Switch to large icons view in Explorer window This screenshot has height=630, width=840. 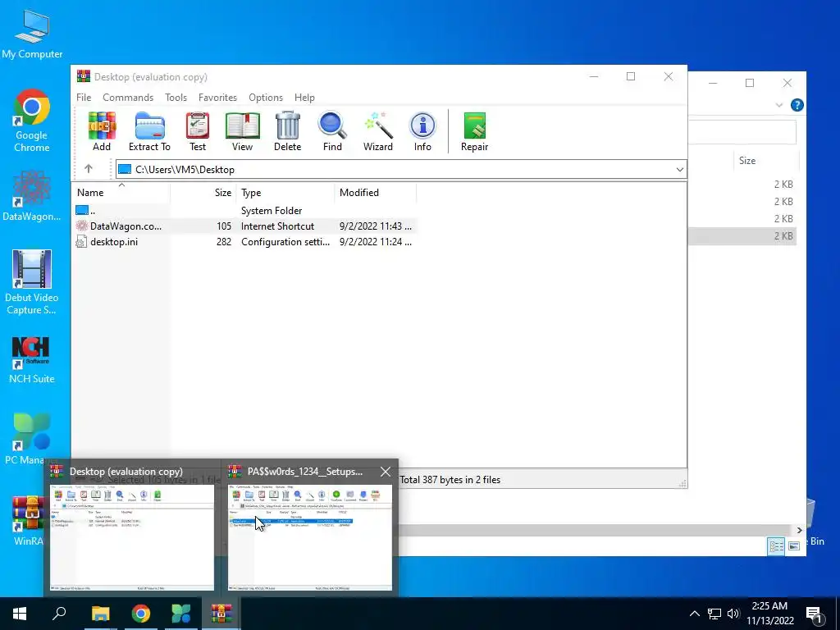[794, 546]
